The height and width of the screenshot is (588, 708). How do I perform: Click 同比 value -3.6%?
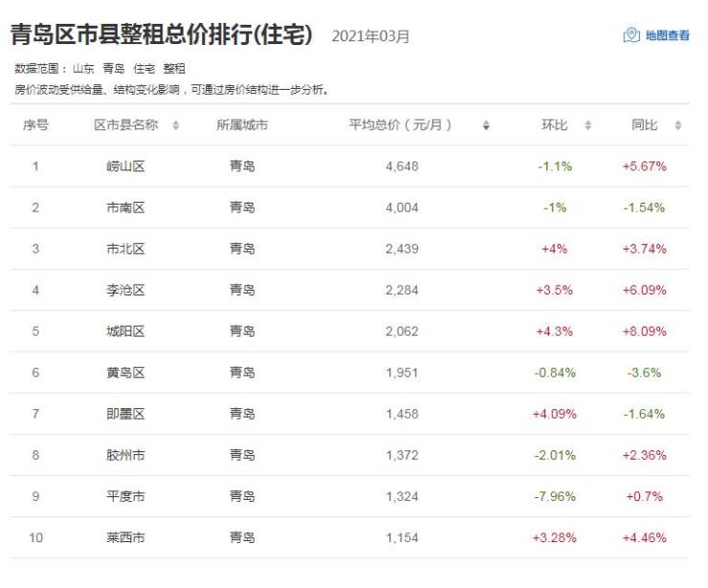coord(644,373)
